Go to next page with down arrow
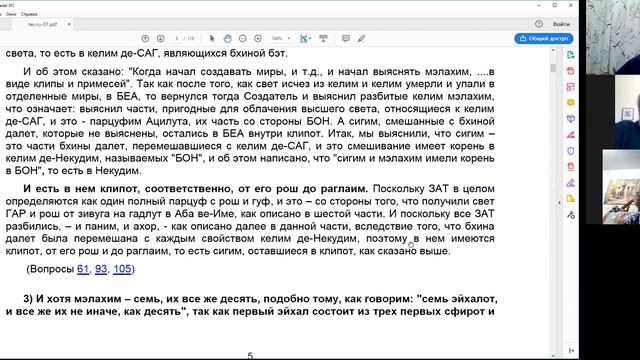 pyautogui.click(x=160, y=38)
